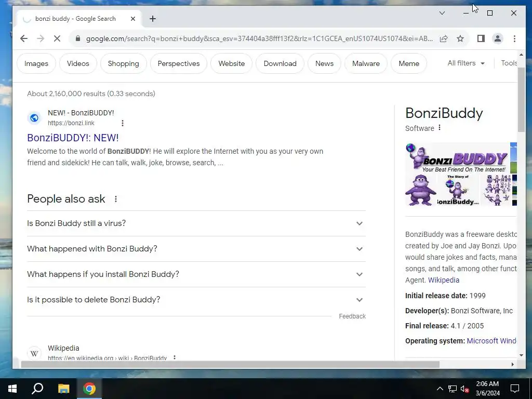Filter results by News
Image resolution: width=532 pixels, height=399 pixels.
(x=324, y=63)
